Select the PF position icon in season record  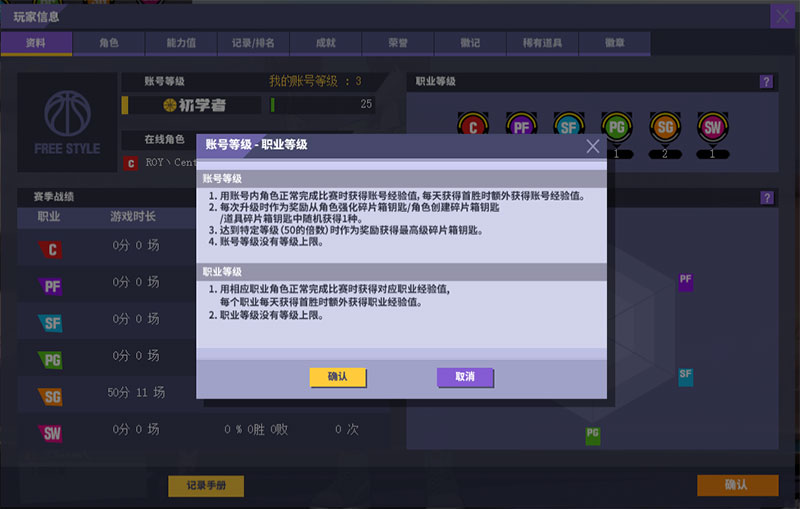pos(51,286)
